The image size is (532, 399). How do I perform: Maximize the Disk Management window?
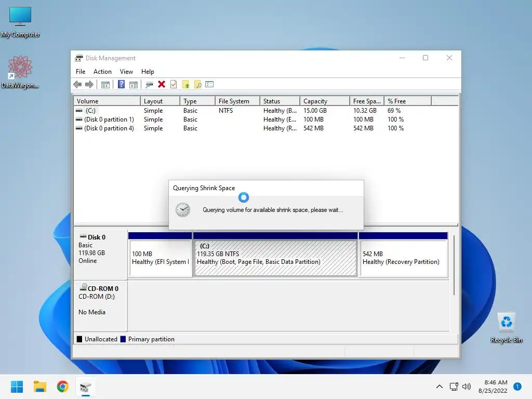[425, 58]
